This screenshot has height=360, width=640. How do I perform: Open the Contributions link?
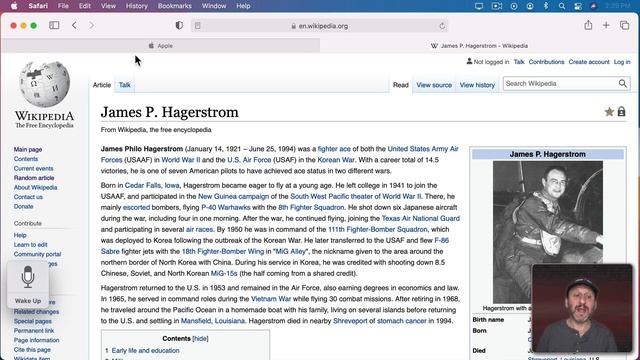pyautogui.click(x=546, y=62)
